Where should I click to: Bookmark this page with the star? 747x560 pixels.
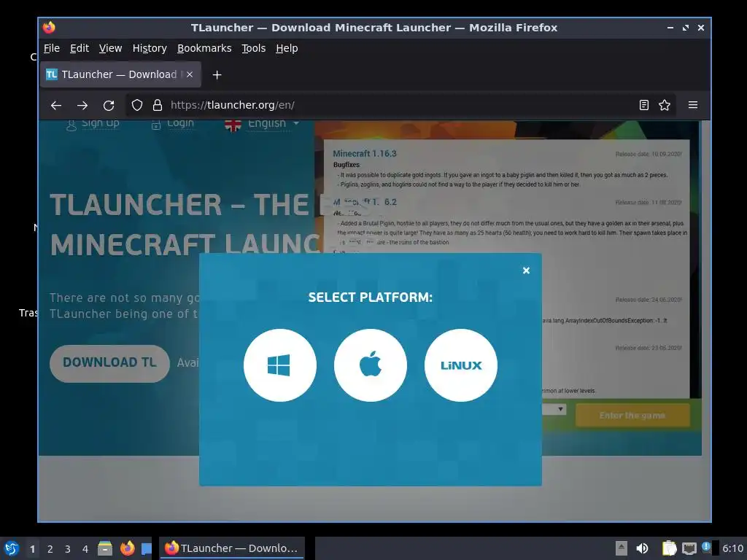(665, 105)
